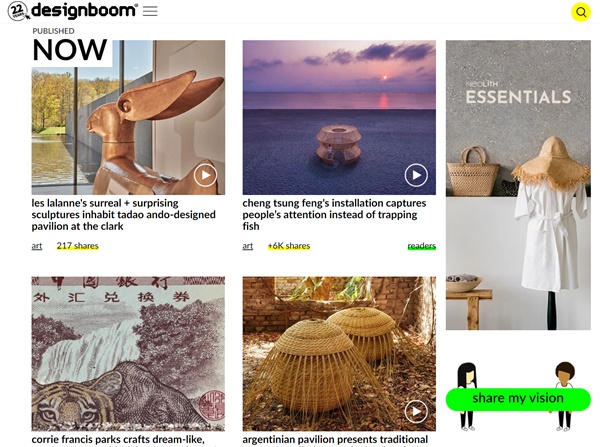The height and width of the screenshot is (447, 600).
Task: Select art tag under les lalanne article
Action: (37, 246)
